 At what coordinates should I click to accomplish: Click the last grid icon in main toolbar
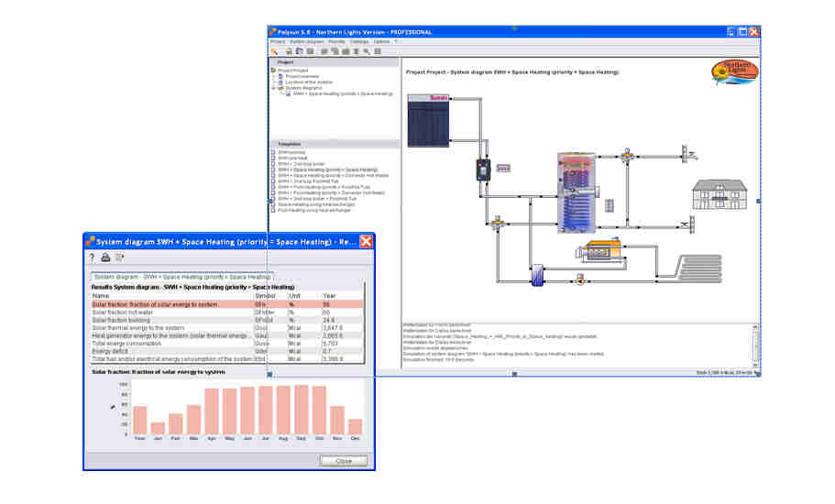[x=378, y=51]
